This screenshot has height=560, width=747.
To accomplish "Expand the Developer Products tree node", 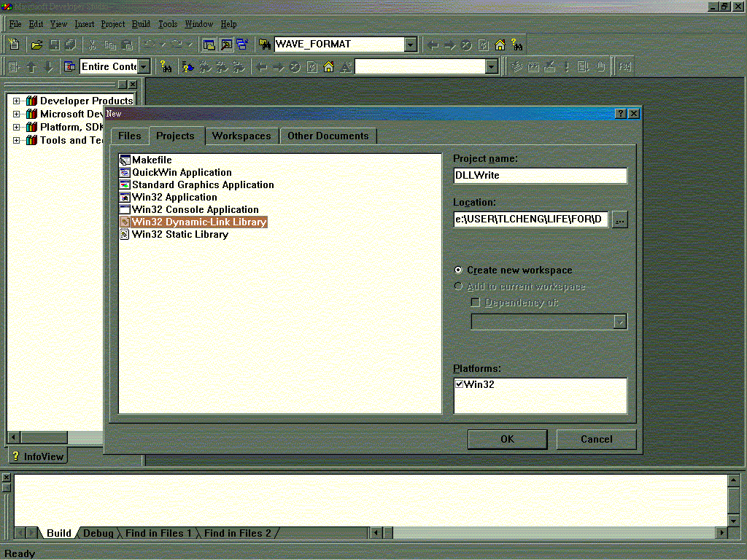I will coord(16,101).
